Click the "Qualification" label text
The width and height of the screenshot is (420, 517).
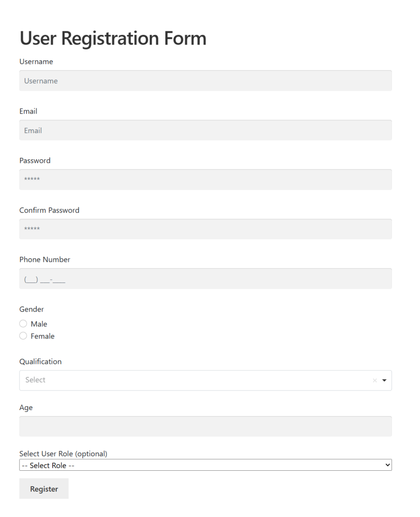pyautogui.click(x=40, y=361)
